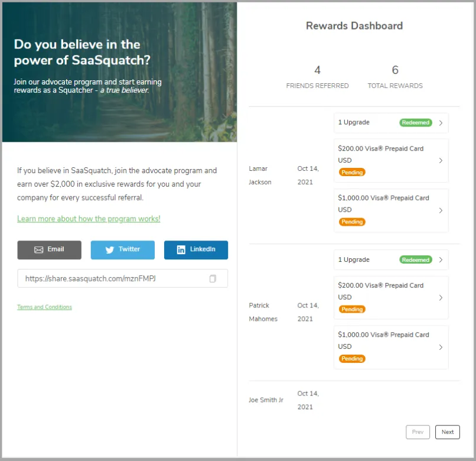
Task: Click the Twitter bird icon
Action: (110, 250)
